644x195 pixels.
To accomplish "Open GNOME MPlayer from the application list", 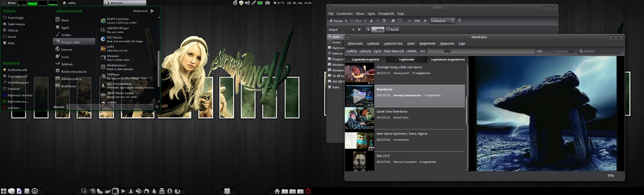I will pyautogui.click(x=127, y=30).
